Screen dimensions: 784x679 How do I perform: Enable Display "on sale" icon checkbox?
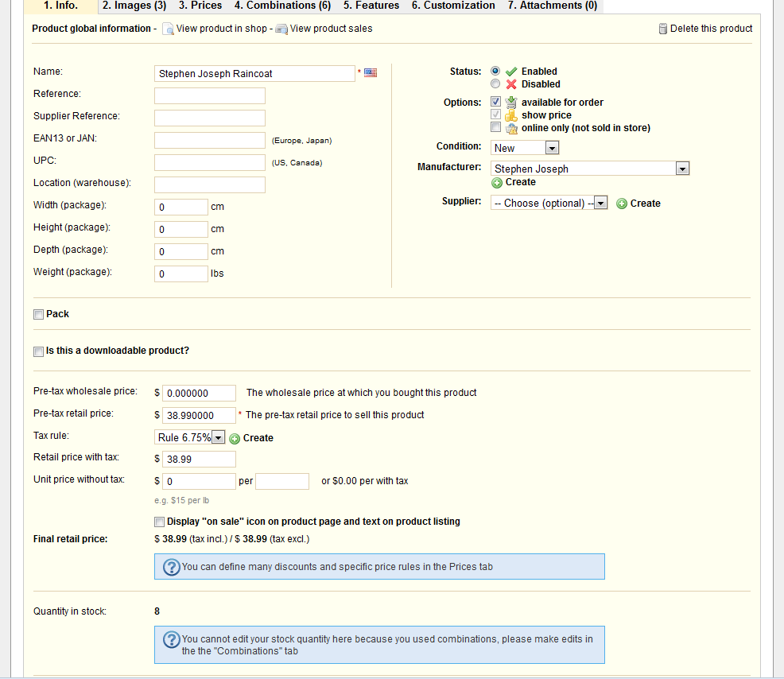pos(160,522)
